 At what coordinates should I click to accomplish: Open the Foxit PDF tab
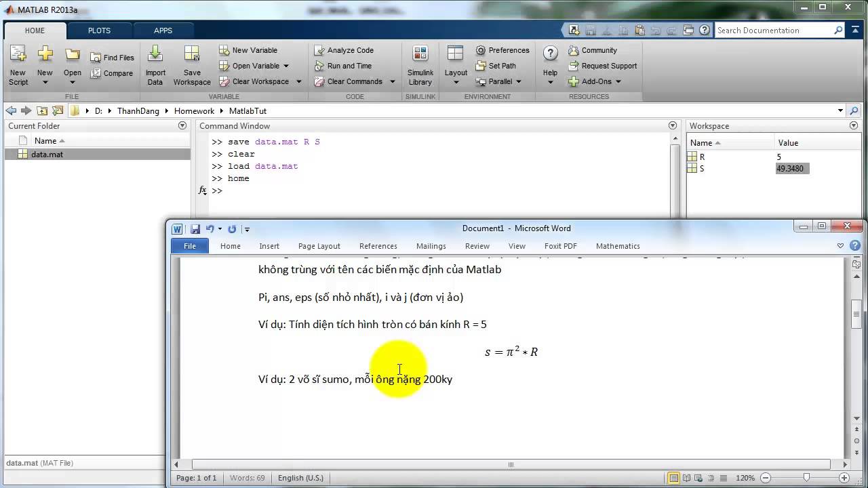click(x=561, y=246)
